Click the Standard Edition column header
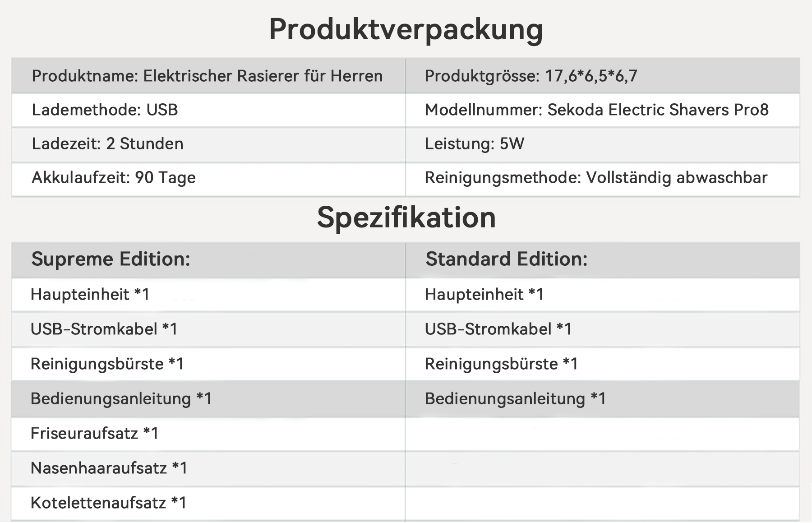Viewport: 812px width, 523px height. (603, 260)
